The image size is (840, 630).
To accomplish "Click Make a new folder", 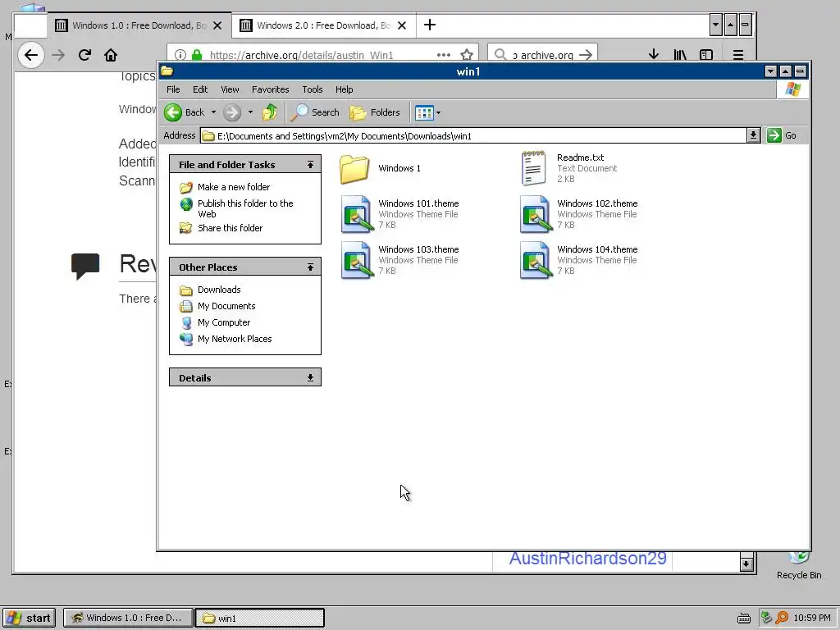I will [x=234, y=187].
